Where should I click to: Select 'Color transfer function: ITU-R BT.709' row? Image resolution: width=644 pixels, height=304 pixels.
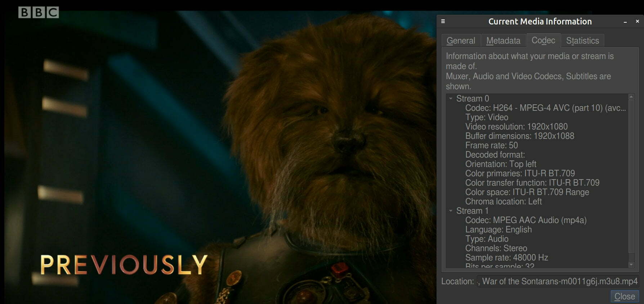pyautogui.click(x=537, y=182)
